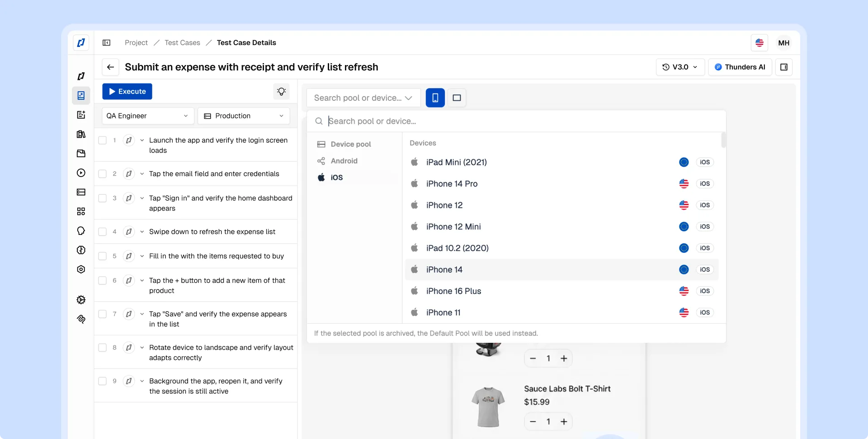Open the server-stack sidebar icon

pos(81,192)
